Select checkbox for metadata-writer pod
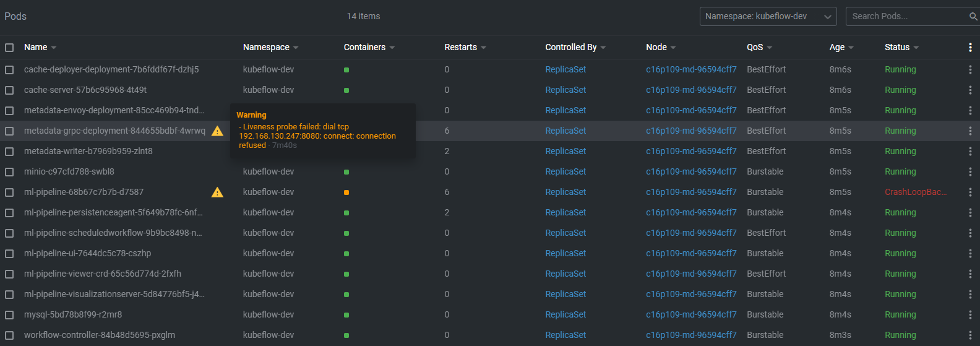Viewport: 980px width, 346px height. (x=9, y=152)
